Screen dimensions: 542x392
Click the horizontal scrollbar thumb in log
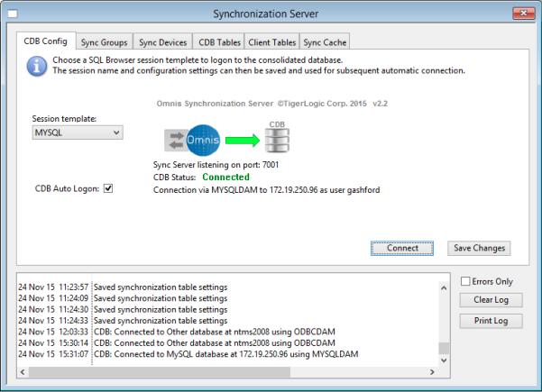tap(160, 372)
